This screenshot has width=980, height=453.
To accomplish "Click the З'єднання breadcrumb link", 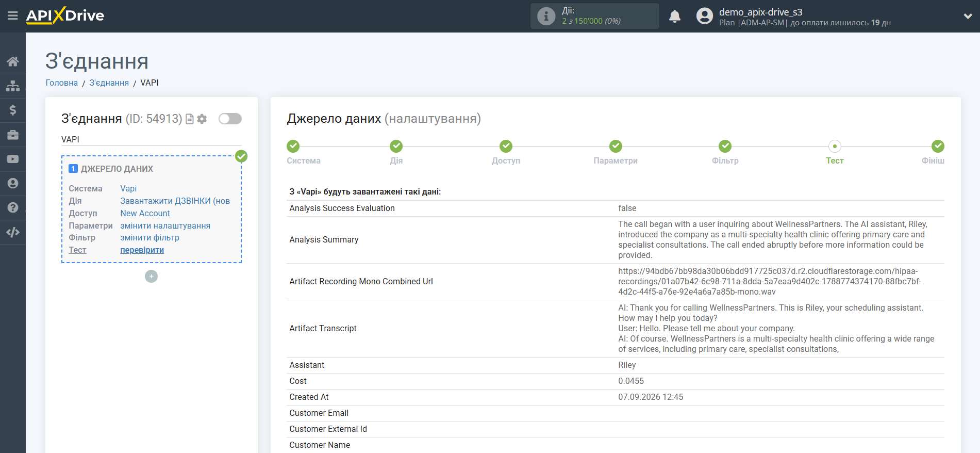I will click(109, 83).
